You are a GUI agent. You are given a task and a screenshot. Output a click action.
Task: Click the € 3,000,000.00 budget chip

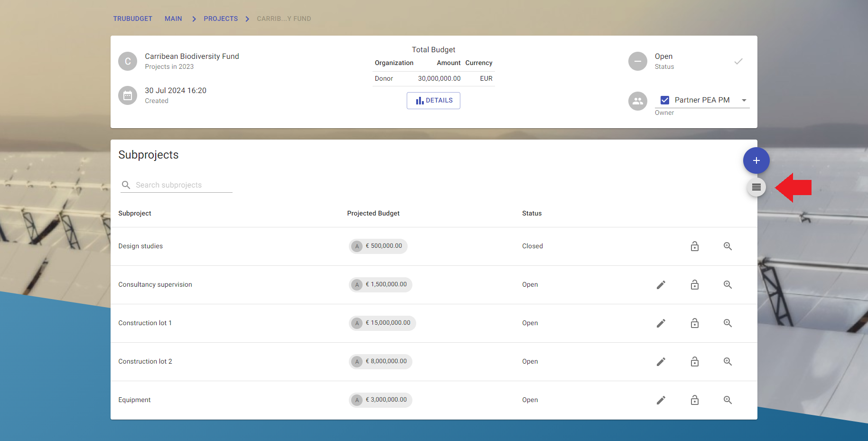point(381,400)
